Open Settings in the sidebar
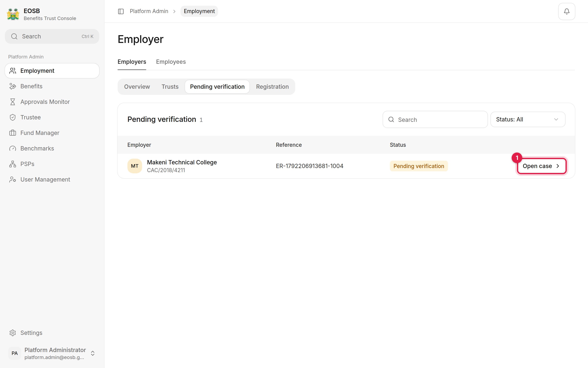This screenshot has height=368, width=588. [52, 333]
